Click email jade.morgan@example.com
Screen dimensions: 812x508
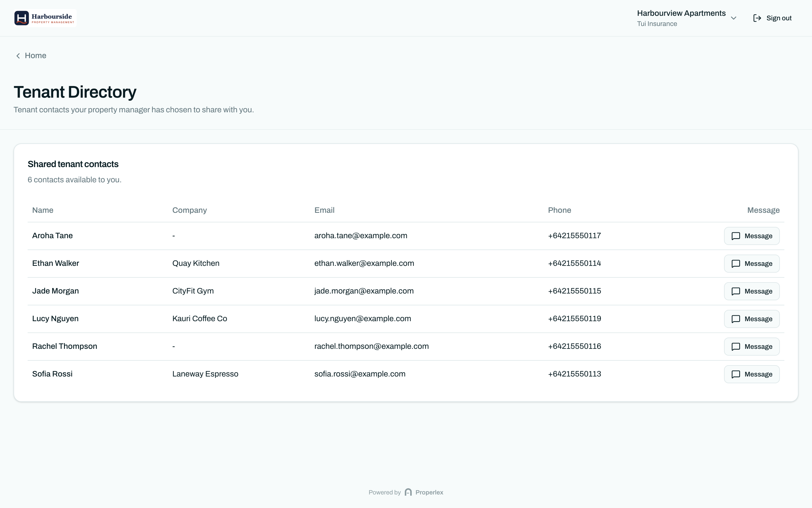[x=364, y=291]
